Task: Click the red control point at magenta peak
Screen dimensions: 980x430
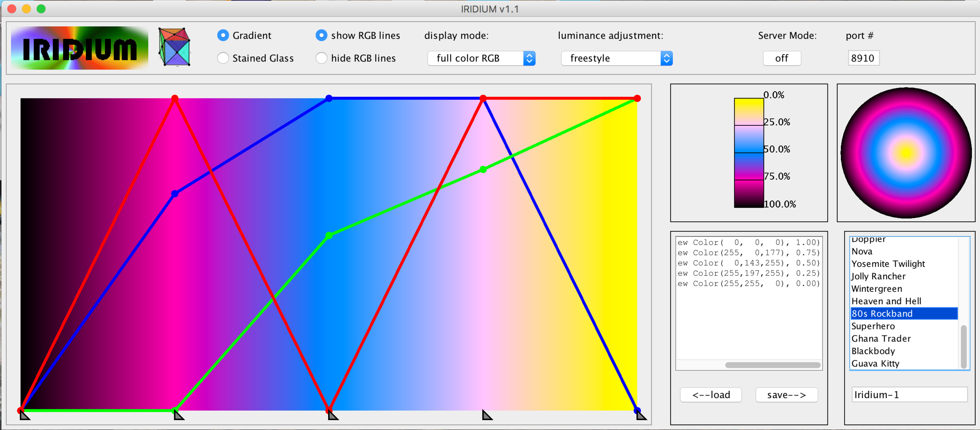Action: (175, 98)
